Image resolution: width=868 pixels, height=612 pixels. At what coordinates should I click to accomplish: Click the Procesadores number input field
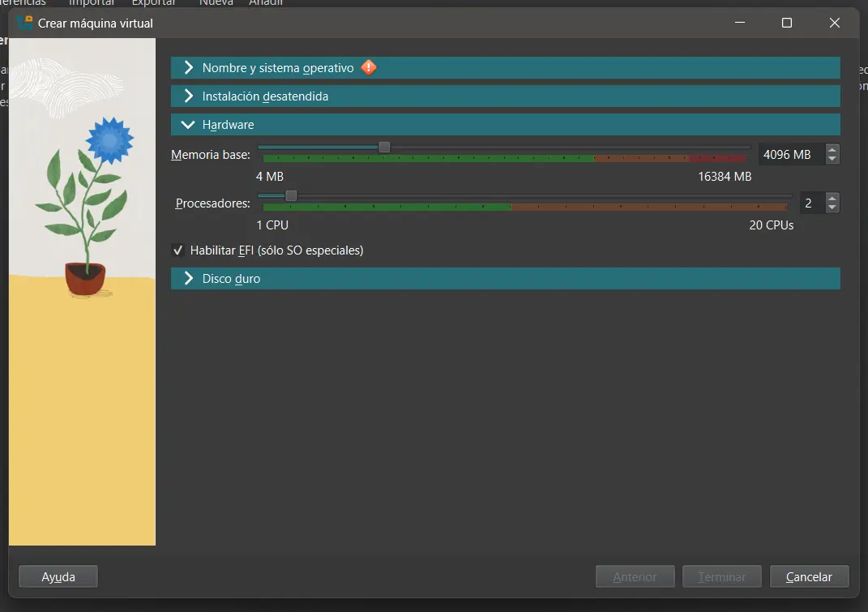810,203
